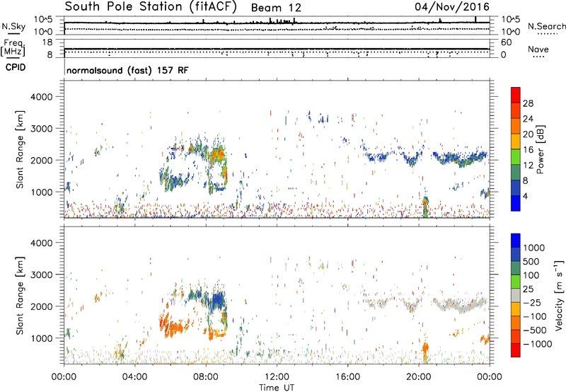Click the Velocity colorbar value '-25'
This screenshot has width=566, height=392.
[x=532, y=303]
